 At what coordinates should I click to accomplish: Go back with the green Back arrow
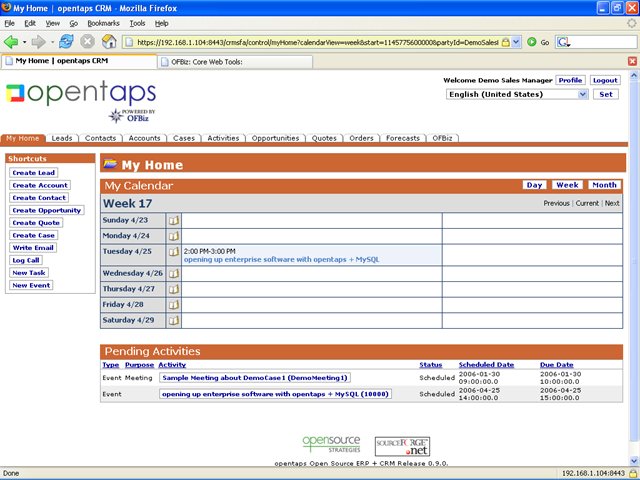point(11,42)
